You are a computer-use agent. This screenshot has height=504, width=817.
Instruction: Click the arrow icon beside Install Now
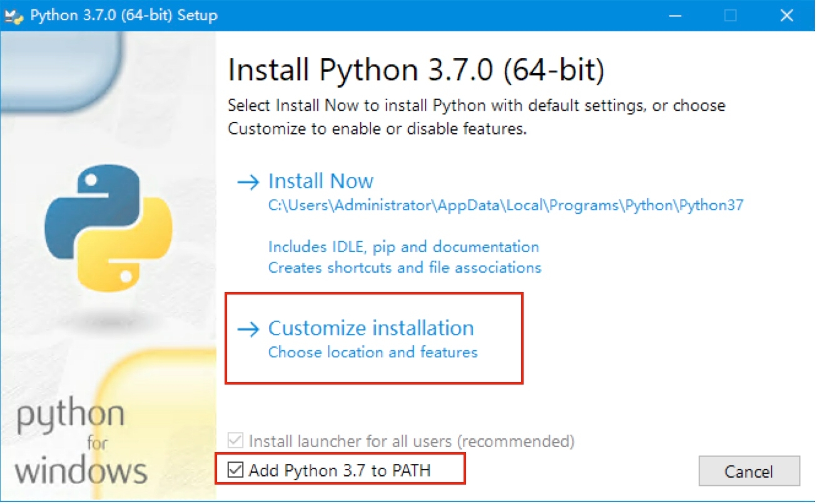[x=248, y=183]
